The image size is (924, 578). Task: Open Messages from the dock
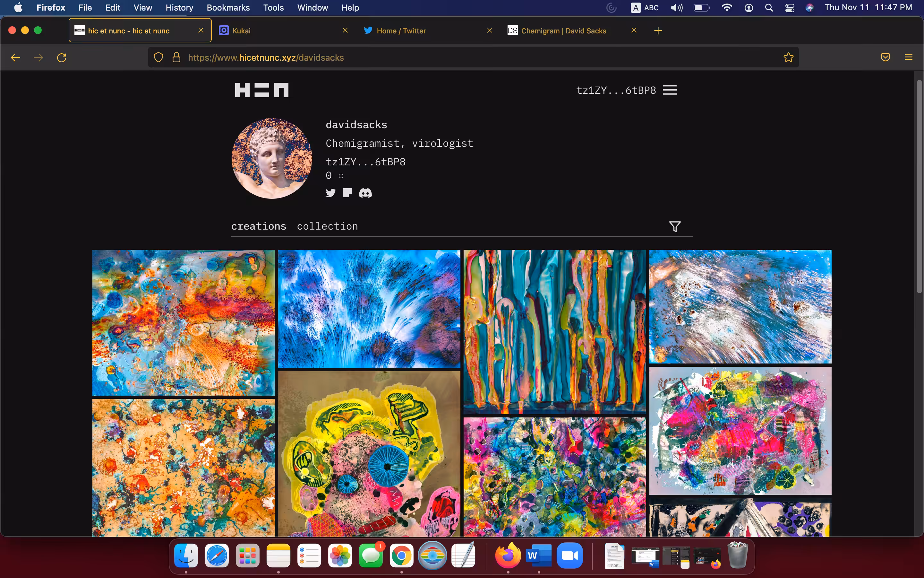(371, 556)
